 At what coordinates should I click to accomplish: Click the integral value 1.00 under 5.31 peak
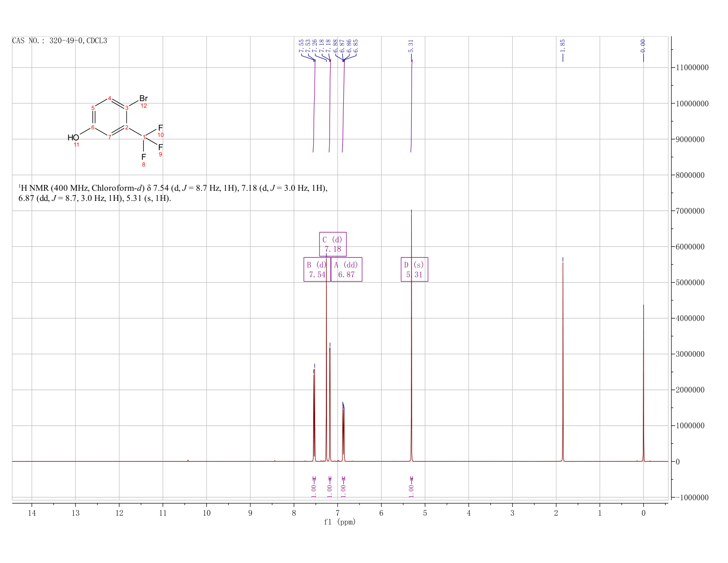[x=411, y=491]
